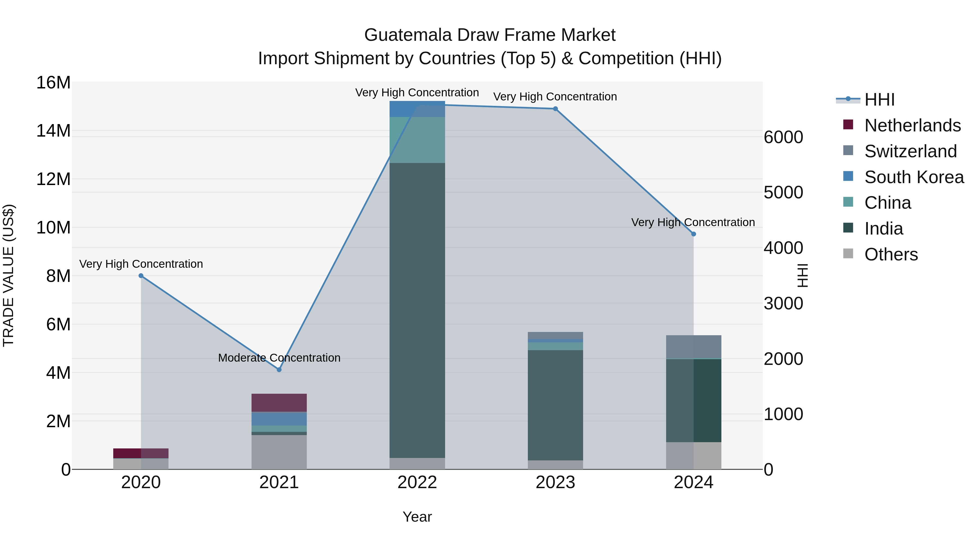Click the India dark green swatch
The image size is (980, 551).
848,228
